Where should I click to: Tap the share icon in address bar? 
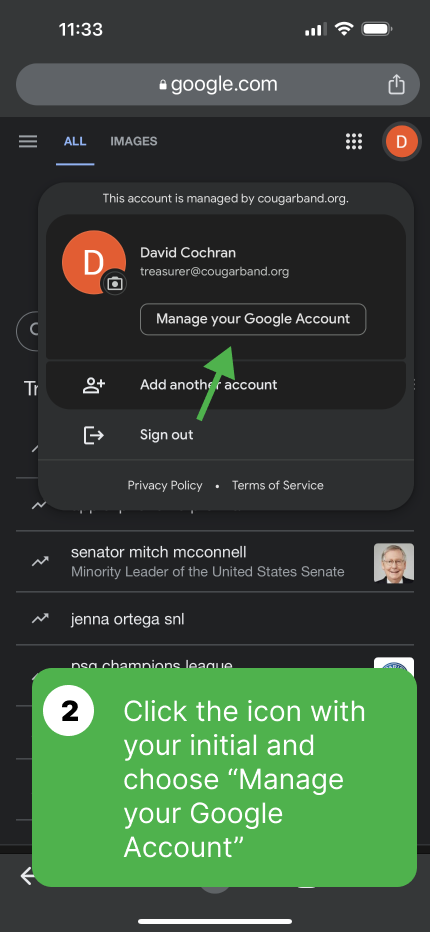(x=396, y=84)
